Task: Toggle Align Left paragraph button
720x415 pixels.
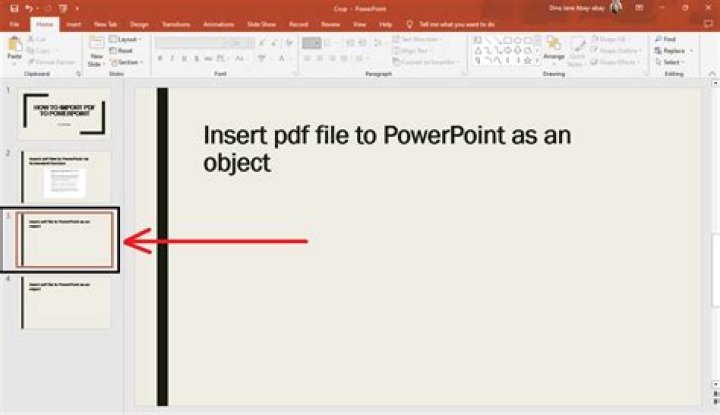Action: (x=307, y=58)
